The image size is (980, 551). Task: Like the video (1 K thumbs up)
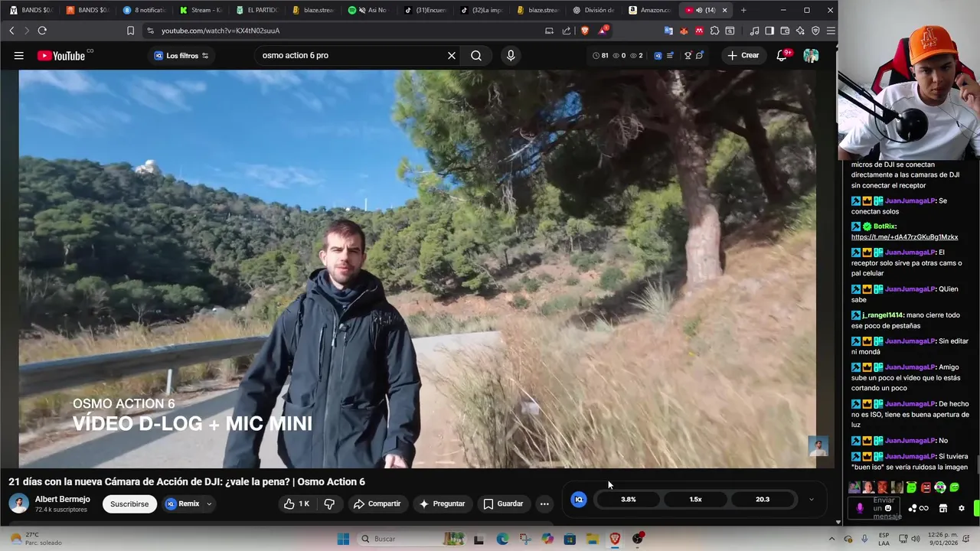click(296, 504)
